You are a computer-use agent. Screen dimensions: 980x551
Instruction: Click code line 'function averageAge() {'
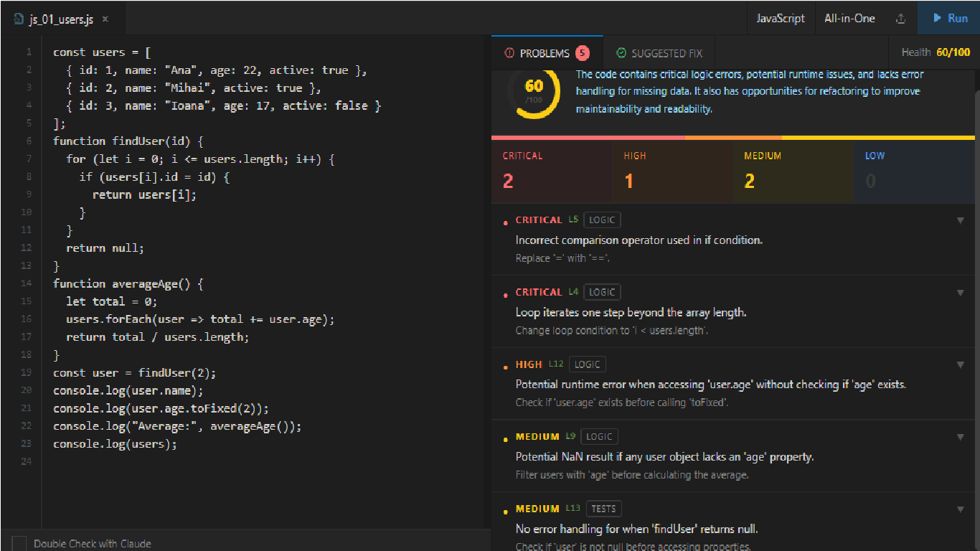128,283
